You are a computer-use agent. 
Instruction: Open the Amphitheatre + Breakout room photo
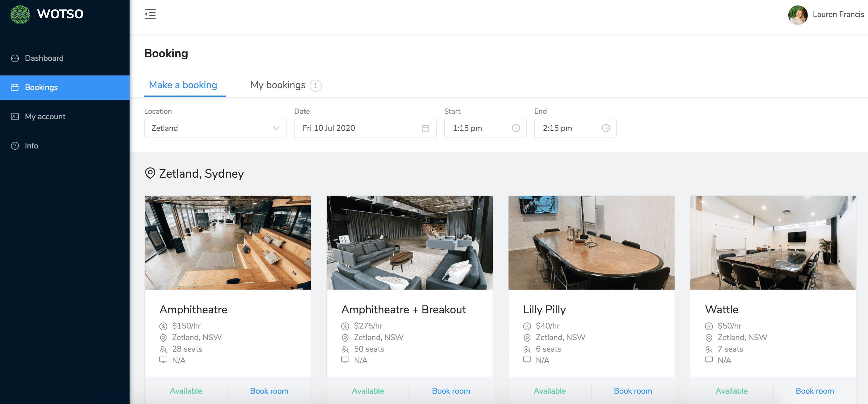point(409,242)
